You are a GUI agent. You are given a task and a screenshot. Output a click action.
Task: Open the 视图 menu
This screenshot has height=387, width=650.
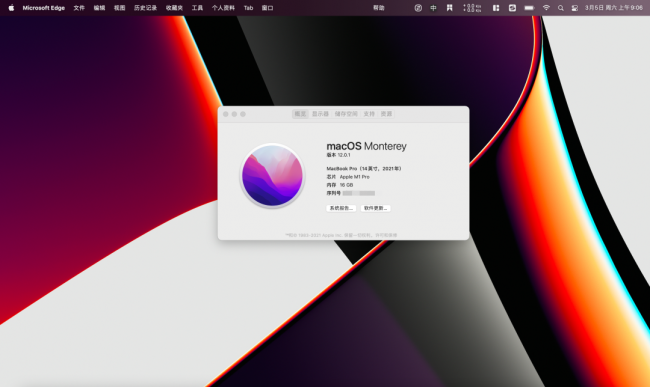tap(119, 8)
